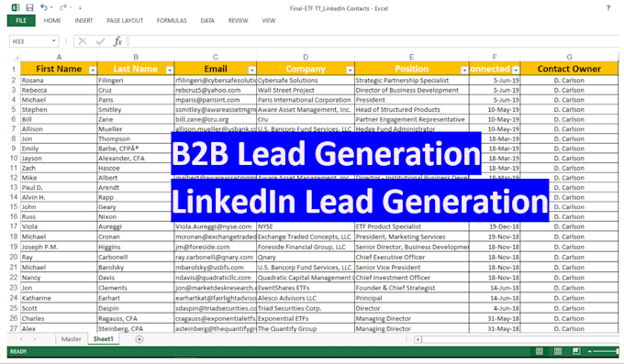Click the Qnary company cell
Screen dimensions: 624x364
coord(306,257)
